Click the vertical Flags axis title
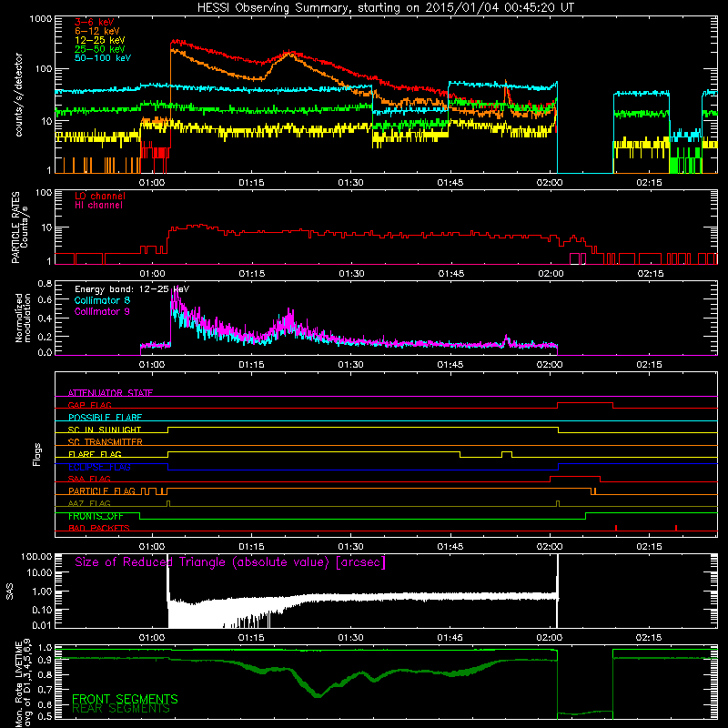This screenshot has width=728, height=728. (37, 454)
